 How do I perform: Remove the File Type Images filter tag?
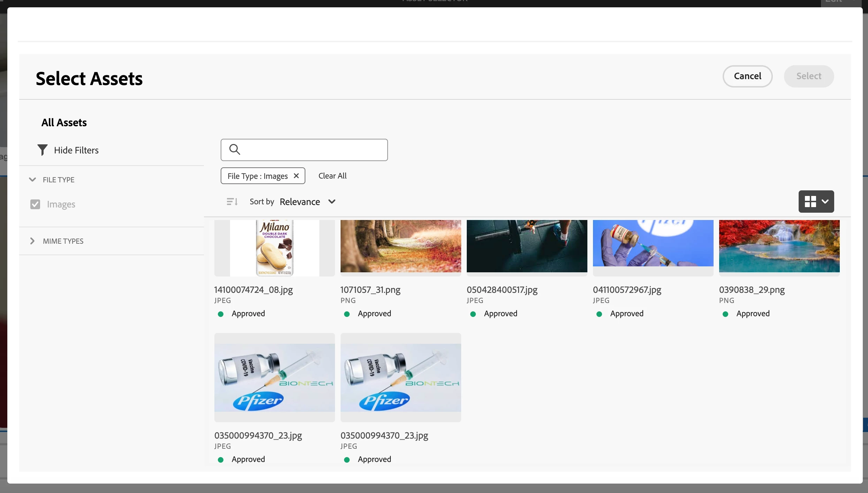(x=296, y=176)
